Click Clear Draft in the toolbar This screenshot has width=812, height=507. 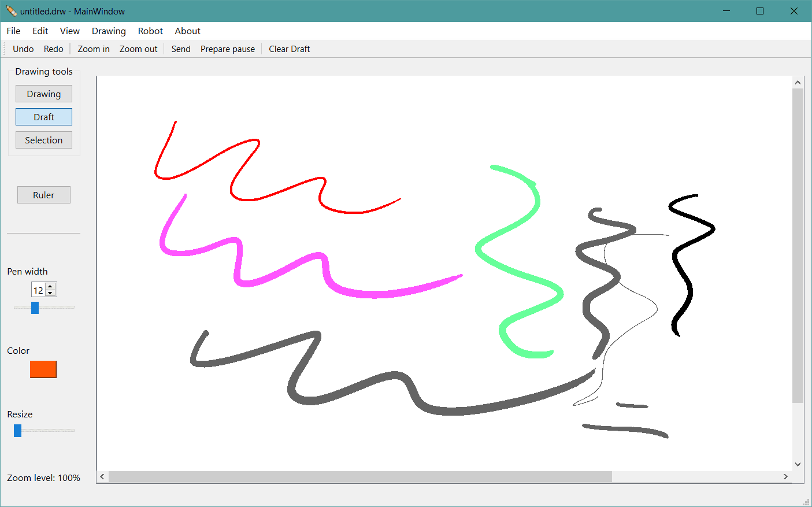tap(290, 49)
